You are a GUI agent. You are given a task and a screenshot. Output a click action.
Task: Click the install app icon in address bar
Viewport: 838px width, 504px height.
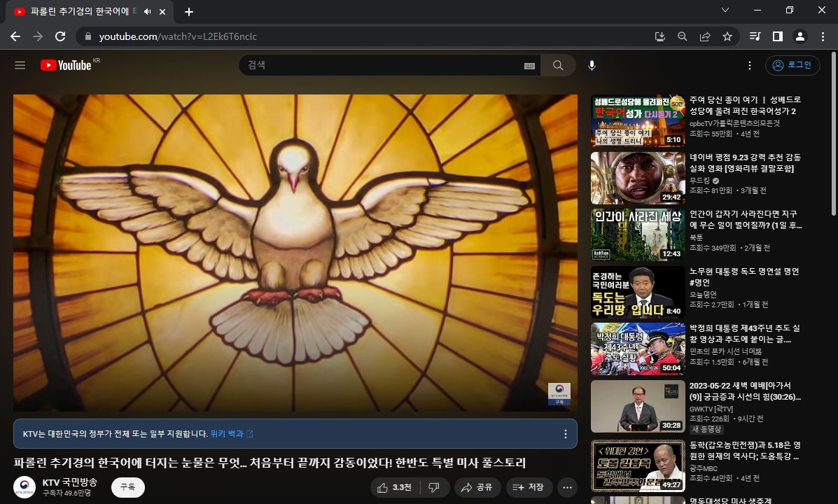tap(660, 36)
